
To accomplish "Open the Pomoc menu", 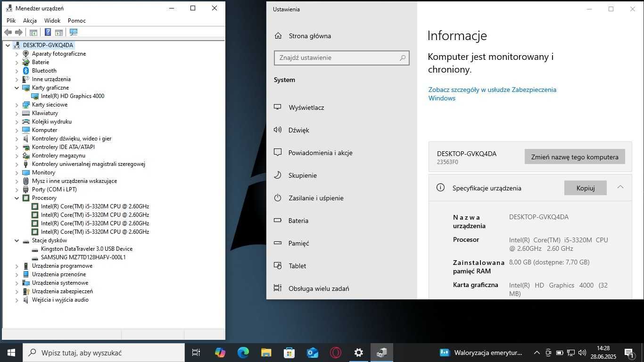I will point(77,21).
